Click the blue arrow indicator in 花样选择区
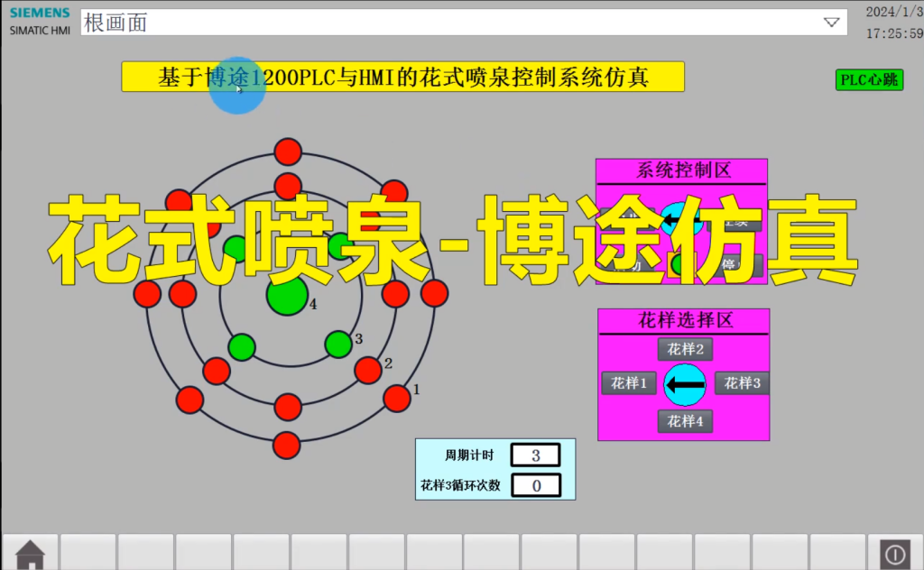 (x=684, y=384)
